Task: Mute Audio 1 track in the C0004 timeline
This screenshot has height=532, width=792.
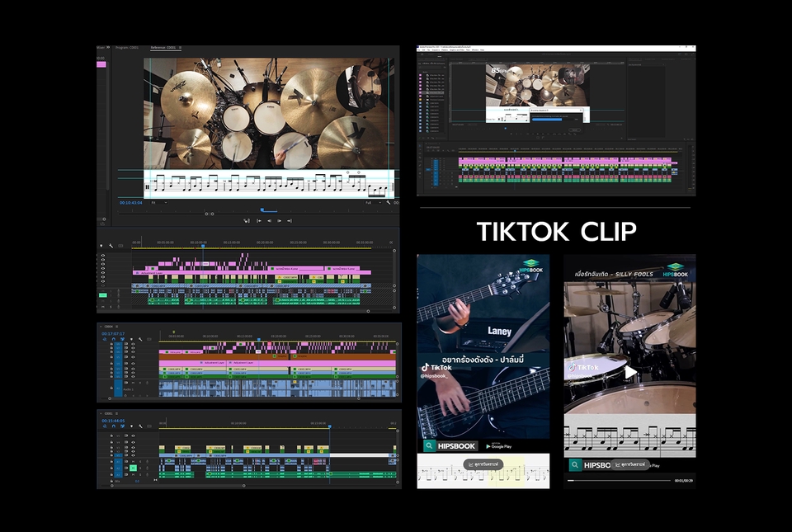Action: tap(134, 383)
